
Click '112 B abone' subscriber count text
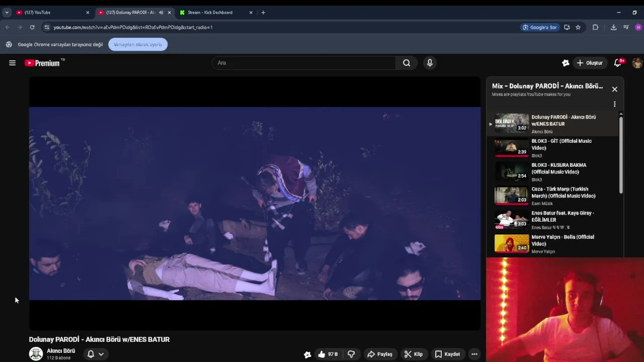click(59, 358)
